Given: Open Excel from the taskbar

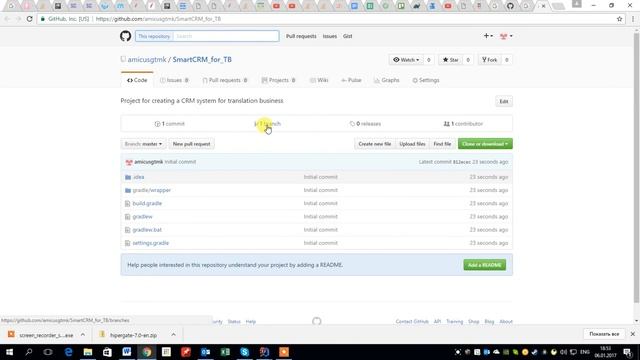Looking at the screenshot, I should pos(225,352).
